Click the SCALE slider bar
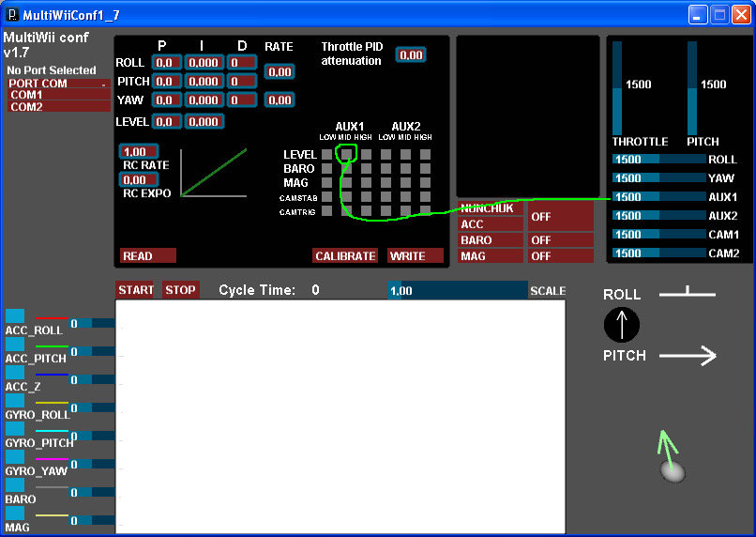Screen dimensions: 756x537 (x=458, y=290)
